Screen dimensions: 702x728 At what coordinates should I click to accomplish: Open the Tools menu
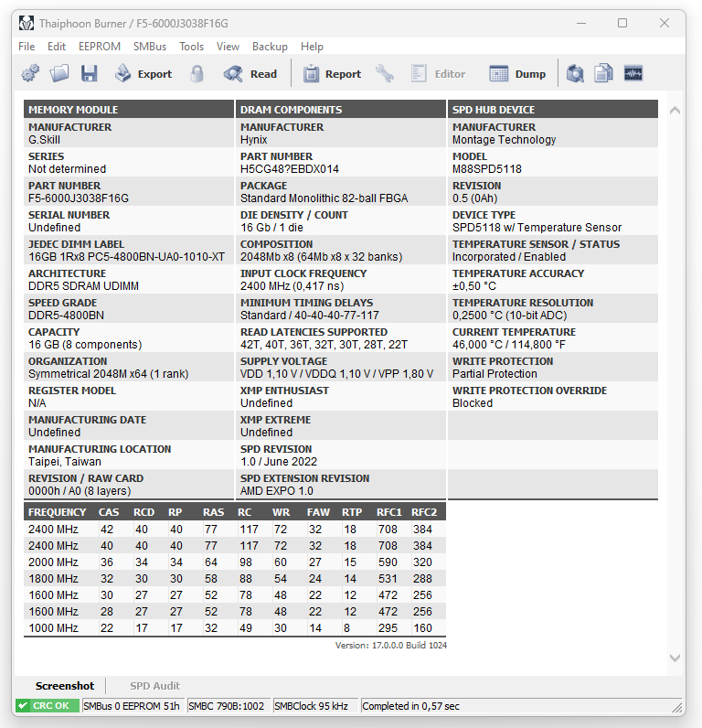tap(192, 47)
